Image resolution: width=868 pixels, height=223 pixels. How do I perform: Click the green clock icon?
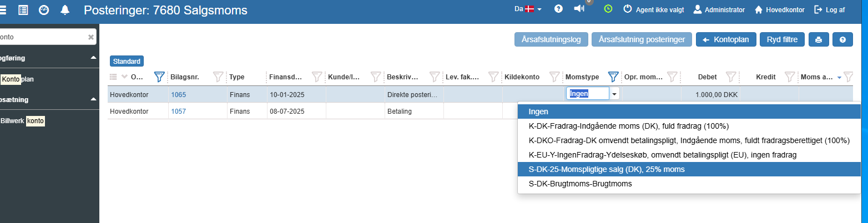point(608,9)
